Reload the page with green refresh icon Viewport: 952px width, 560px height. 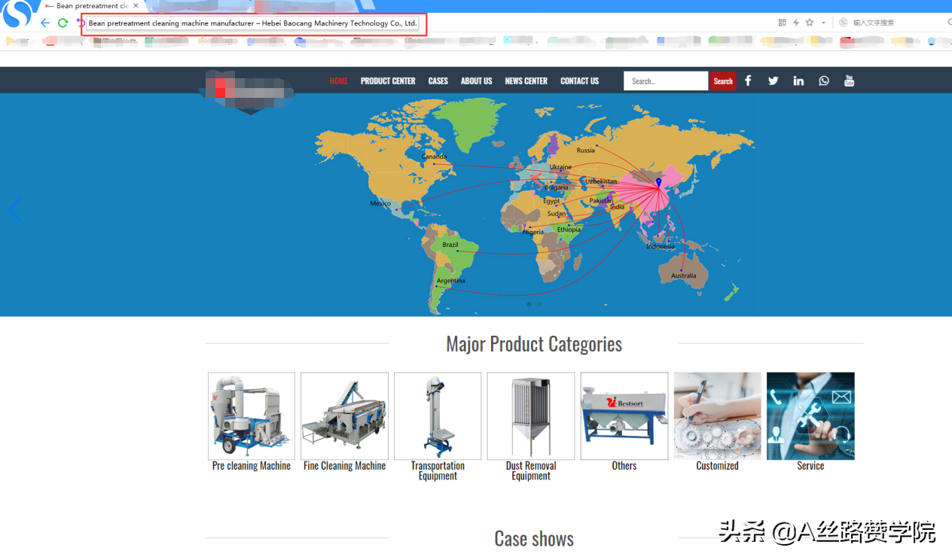[63, 23]
